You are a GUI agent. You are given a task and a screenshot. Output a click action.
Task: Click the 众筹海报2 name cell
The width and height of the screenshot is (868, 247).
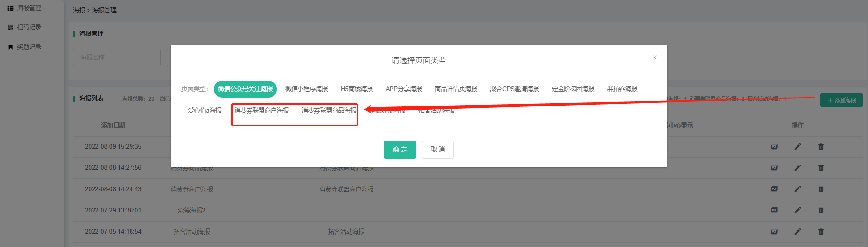point(191,211)
